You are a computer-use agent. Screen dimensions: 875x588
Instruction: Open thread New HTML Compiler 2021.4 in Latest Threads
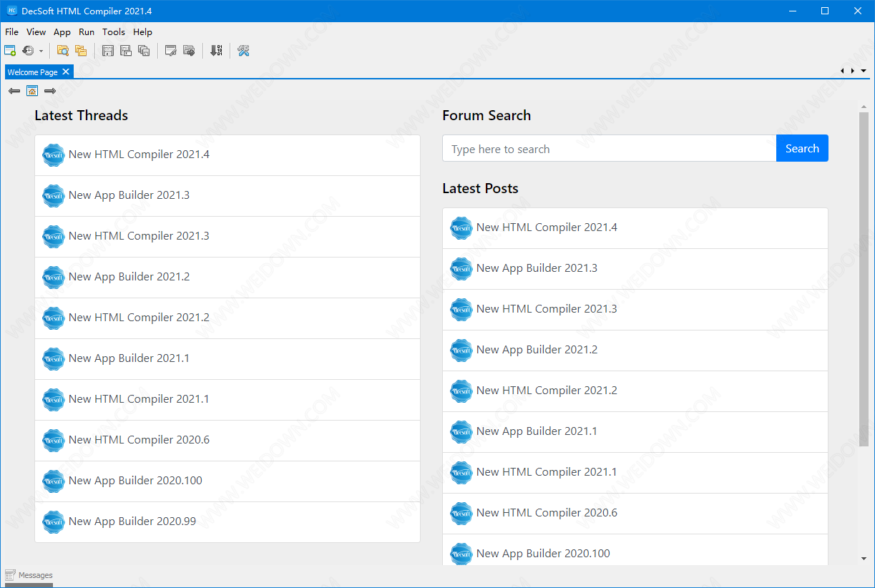228,155
